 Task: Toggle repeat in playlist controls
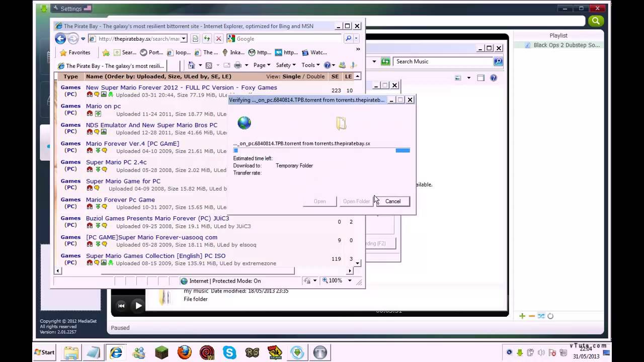point(550,316)
